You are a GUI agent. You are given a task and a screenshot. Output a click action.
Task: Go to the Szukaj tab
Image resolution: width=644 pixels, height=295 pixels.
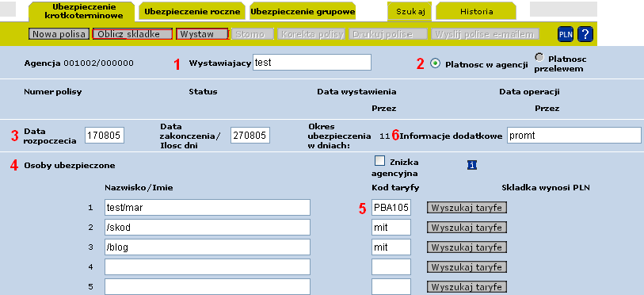pyautogui.click(x=410, y=12)
